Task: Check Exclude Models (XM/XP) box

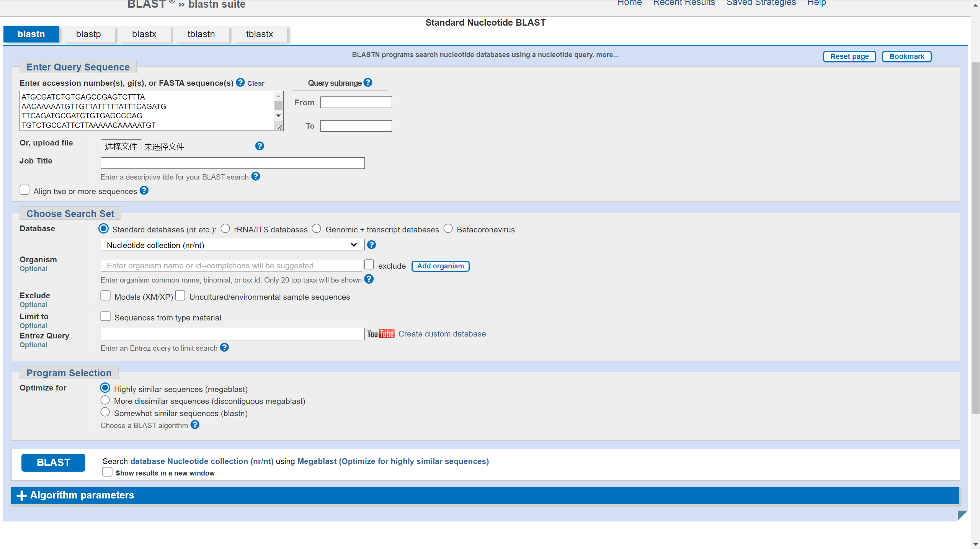Action: 105,296
